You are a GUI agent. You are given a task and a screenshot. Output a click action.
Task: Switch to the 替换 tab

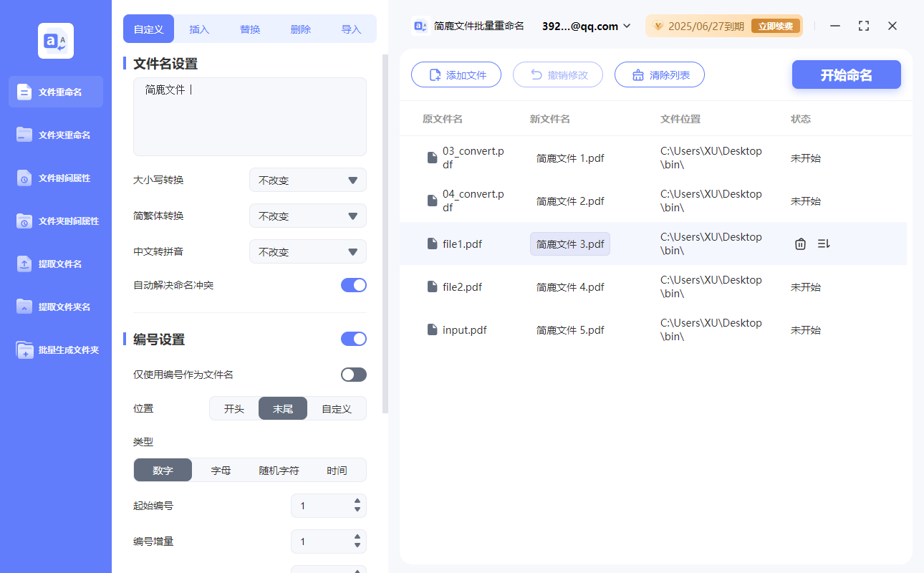[250, 29]
